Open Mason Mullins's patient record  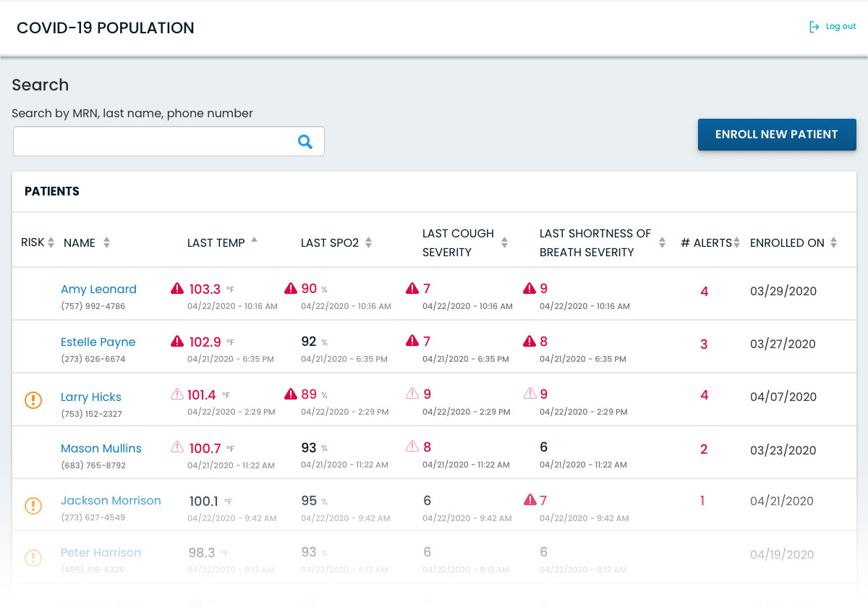101,449
